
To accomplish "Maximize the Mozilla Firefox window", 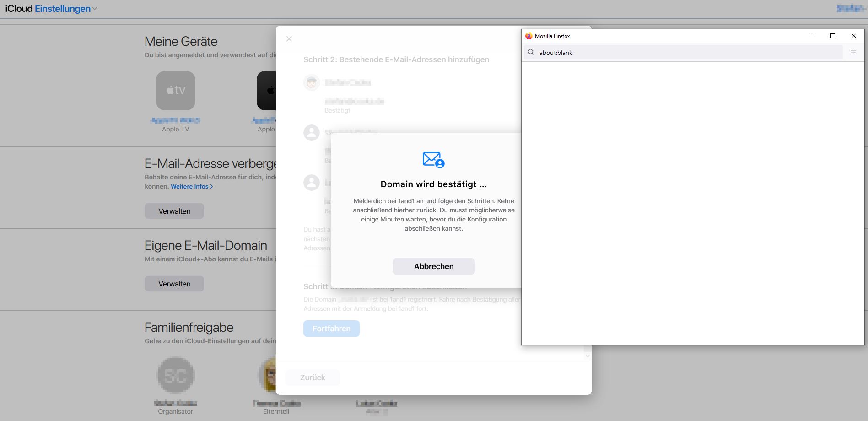I will point(833,36).
